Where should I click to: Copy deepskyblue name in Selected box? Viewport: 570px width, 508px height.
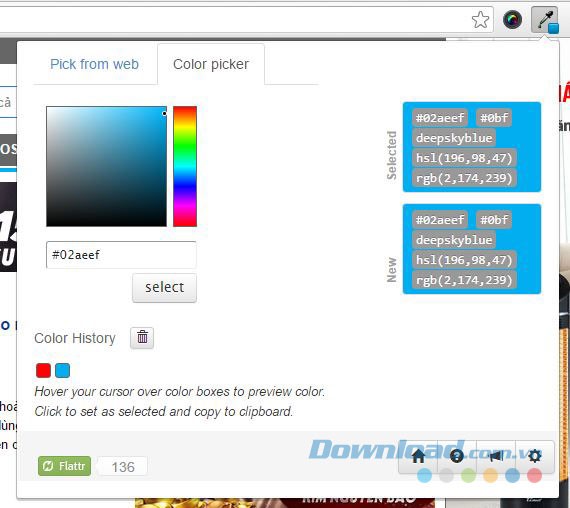point(454,138)
